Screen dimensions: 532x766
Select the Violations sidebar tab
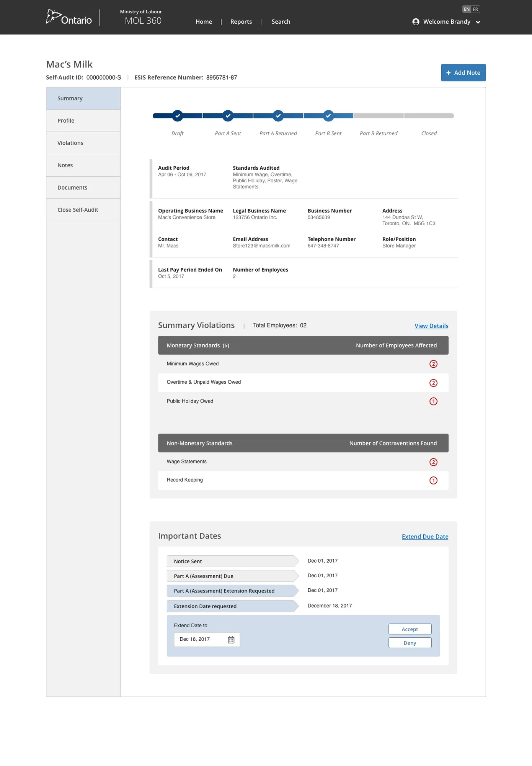pos(83,143)
